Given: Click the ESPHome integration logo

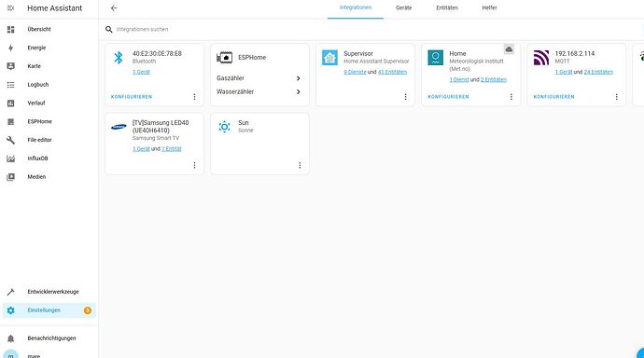Looking at the screenshot, I should click(224, 58).
